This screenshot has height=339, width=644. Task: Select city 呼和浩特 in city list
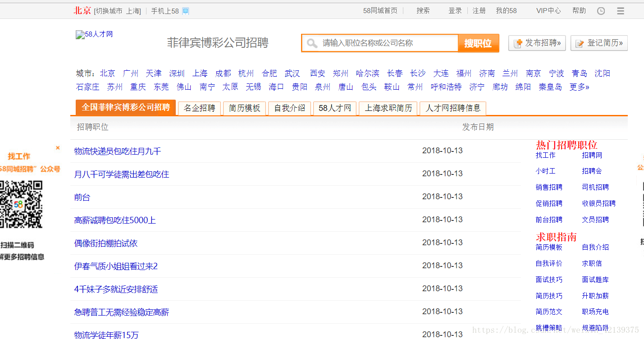click(446, 87)
